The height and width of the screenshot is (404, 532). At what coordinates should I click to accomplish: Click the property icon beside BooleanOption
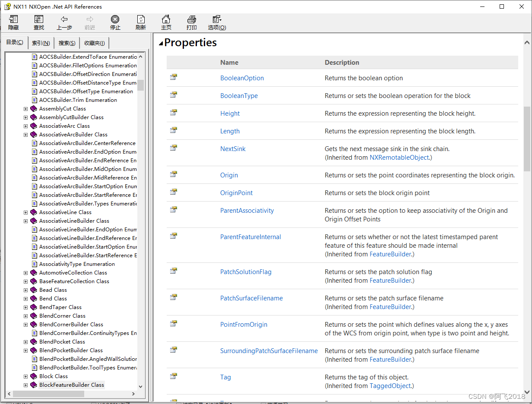tap(174, 77)
